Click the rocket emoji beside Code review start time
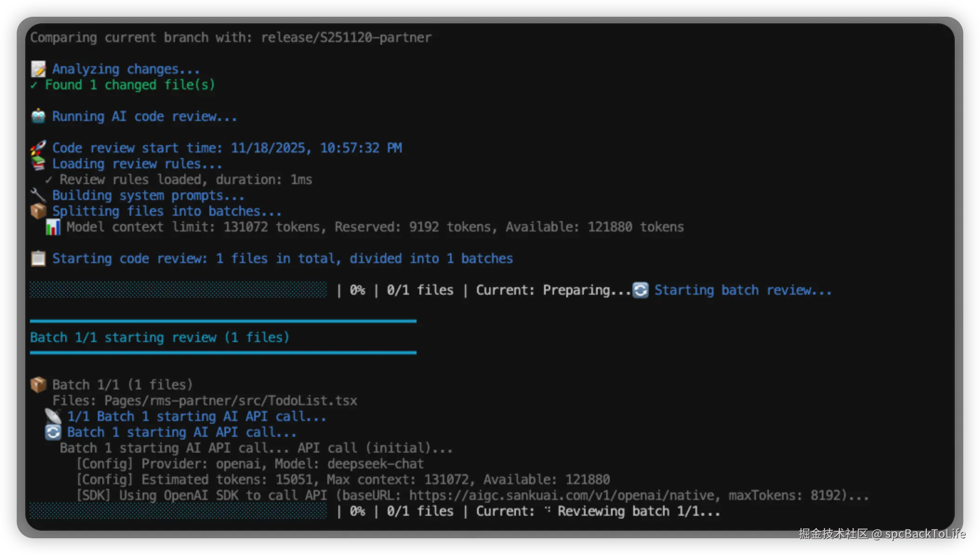This screenshot has width=980, height=555. point(39,148)
